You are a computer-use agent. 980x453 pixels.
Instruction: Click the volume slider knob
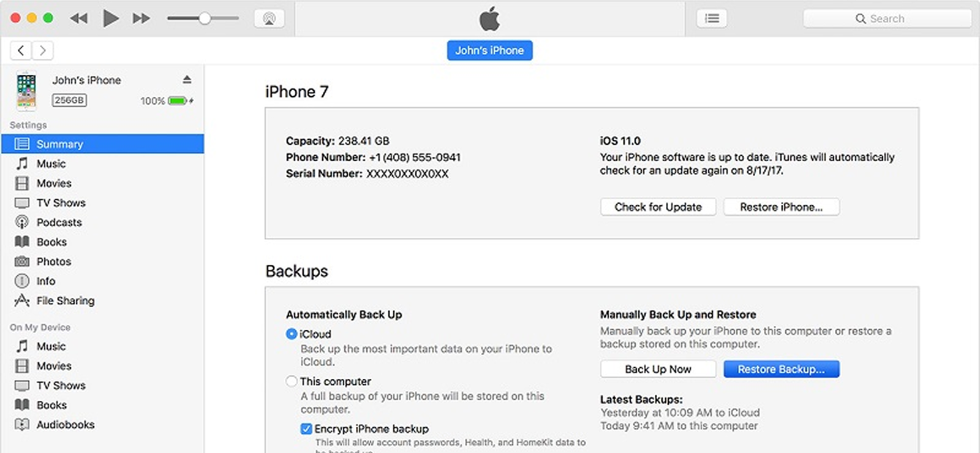[205, 18]
